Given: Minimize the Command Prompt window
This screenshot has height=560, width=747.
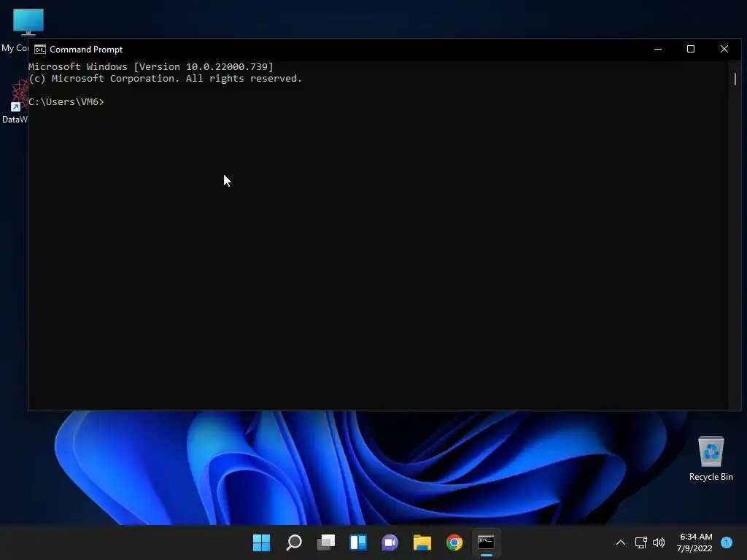Looking at the screenshot, I should pos(658,49).
